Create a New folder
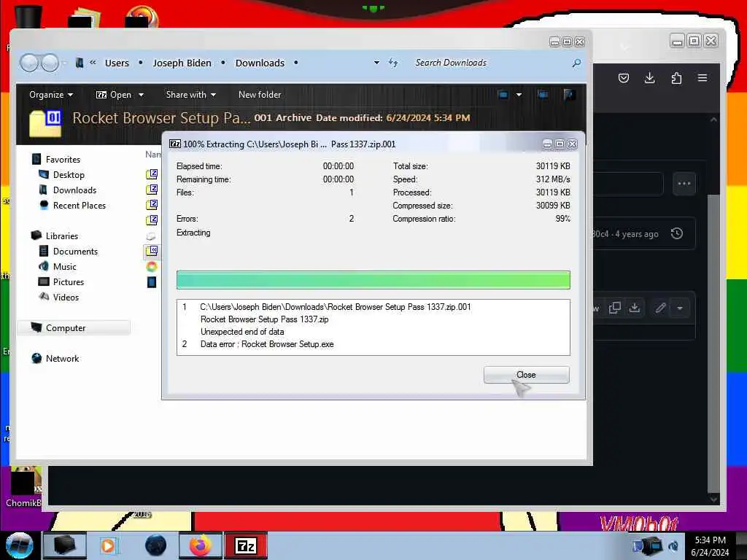This screenshot has height=560, width=747. point(260,95)
